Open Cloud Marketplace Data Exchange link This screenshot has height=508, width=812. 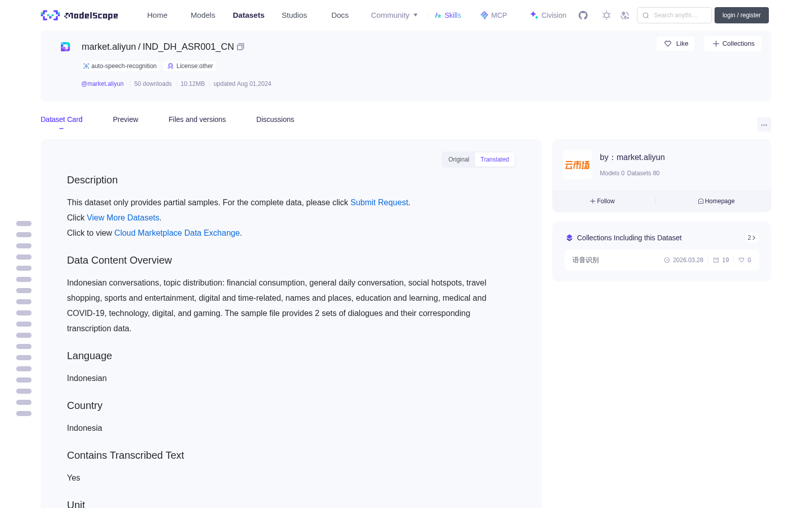[x=177, y=233]
